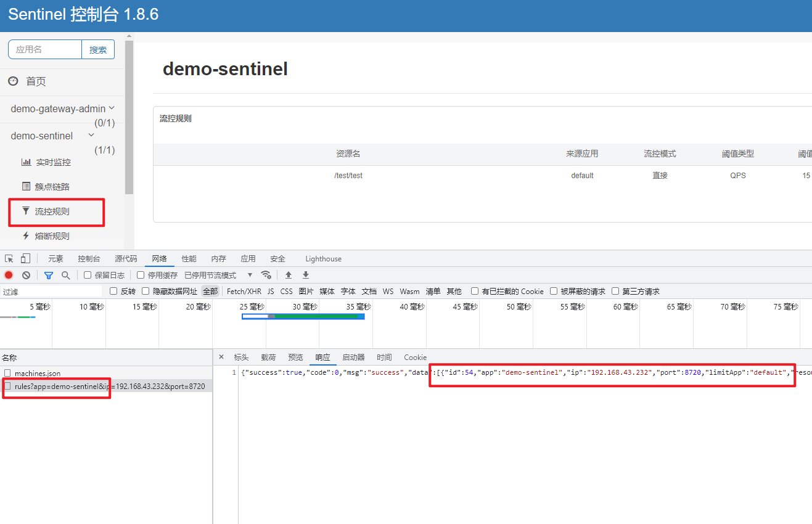Image resolution: width=812 pixels, height=524 pixels.
Task: Clear the network log
Action: click(x=26, y=275)
